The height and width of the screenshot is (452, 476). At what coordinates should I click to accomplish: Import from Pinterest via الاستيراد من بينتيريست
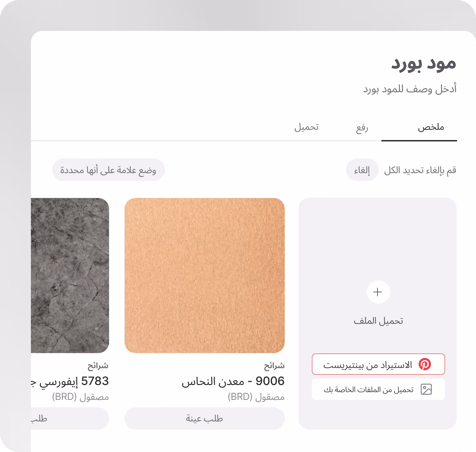(x=378, y=364)
